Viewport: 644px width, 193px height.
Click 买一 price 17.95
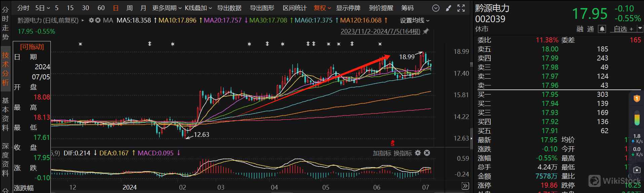pyautogui.click(x=550, y=94)
